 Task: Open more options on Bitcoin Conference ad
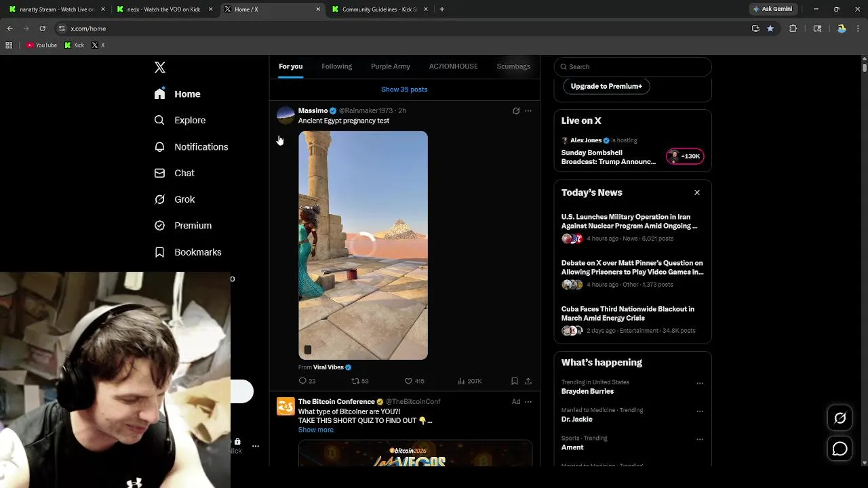click(528, 402)
